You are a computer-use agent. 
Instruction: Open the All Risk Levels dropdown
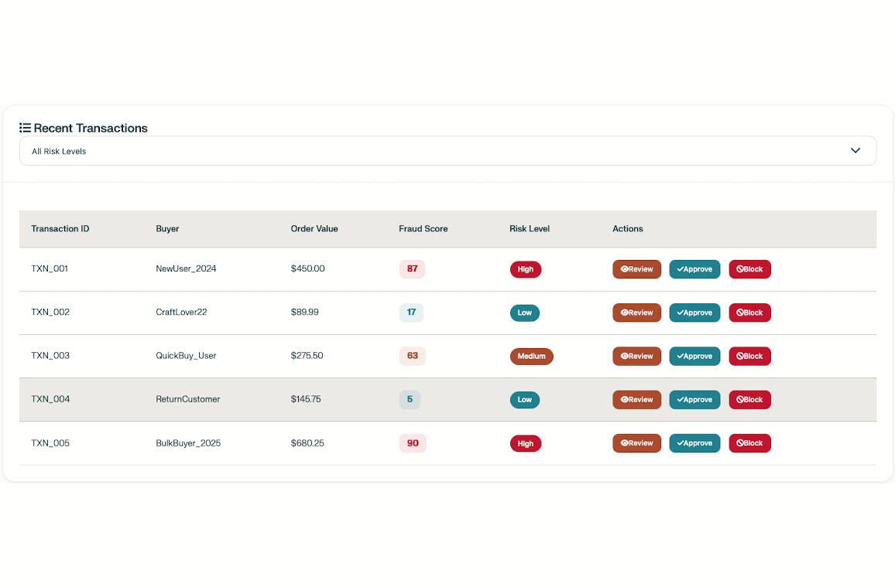click(x=447, y=151)
